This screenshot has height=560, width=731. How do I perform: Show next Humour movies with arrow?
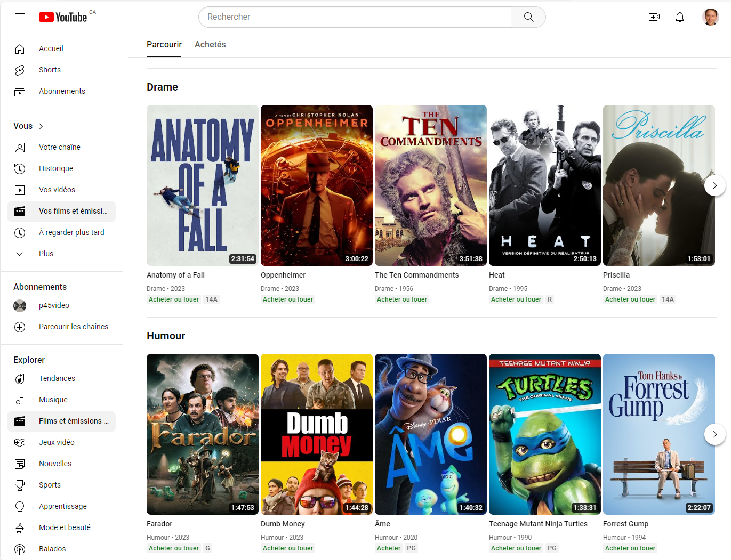pyautogui.click(x=714, y=434)
